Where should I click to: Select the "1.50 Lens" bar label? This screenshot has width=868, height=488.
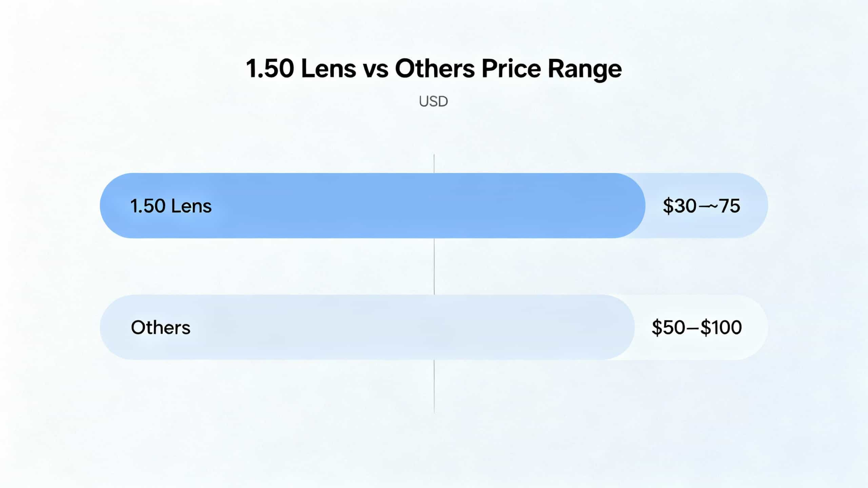pos(171,206)
